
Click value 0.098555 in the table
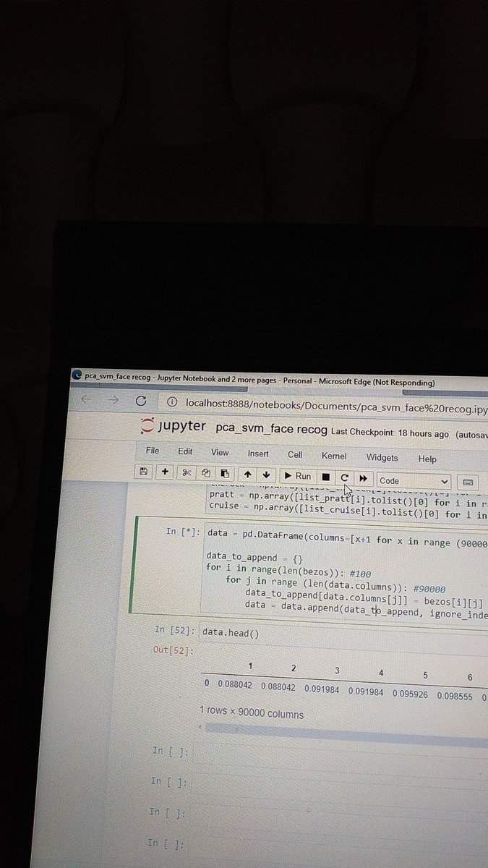454,695
